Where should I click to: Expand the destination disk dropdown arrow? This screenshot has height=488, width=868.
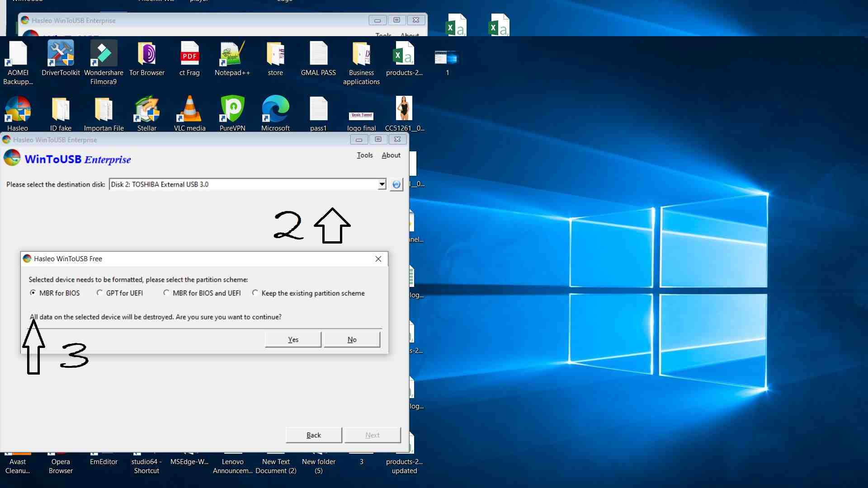(382, 184)
